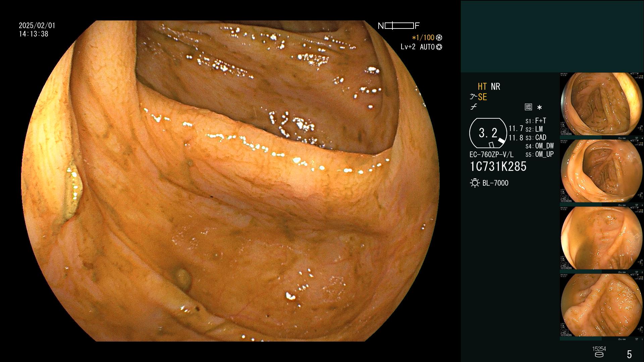Viewport: 644px width, 362px height.
Task: Click the S2: LM switch assignment
Action: coord(534,129)
